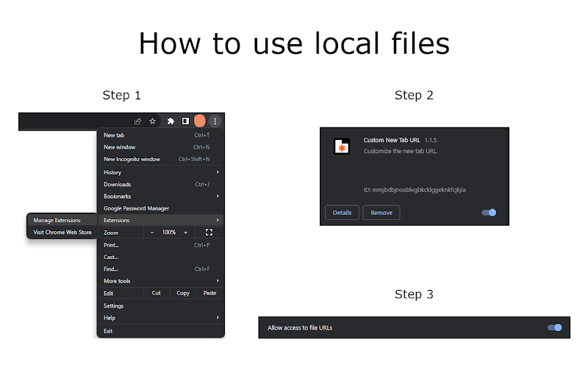Toggle Allow access to file URLs switch

pyautogui.click(x=555, y=328)
